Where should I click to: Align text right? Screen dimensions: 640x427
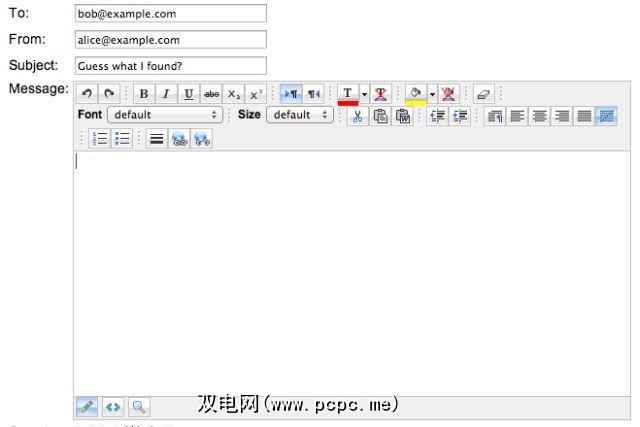[x=562, y=116]
